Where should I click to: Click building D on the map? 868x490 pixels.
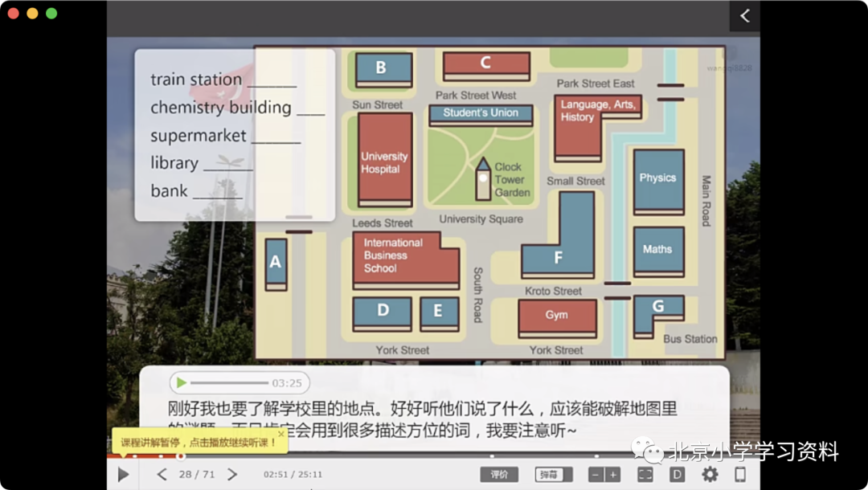(x=383, y=313)
